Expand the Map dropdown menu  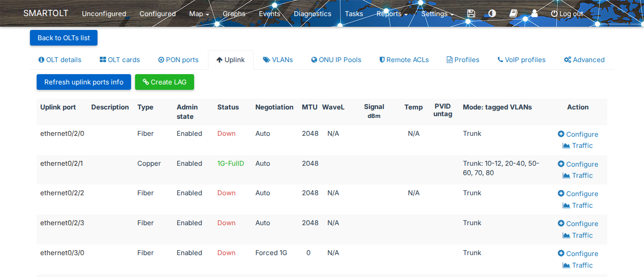tap(199, 13)
